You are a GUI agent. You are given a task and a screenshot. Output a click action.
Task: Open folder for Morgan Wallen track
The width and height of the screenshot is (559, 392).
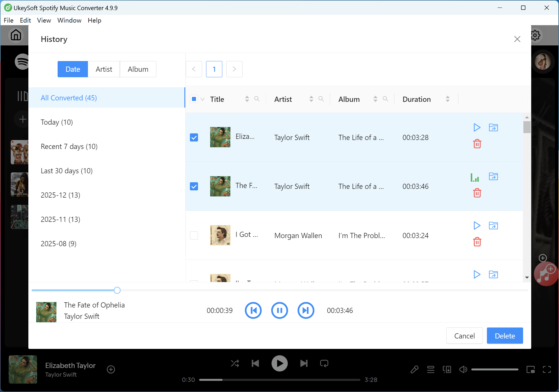click(x=493, y=225)
